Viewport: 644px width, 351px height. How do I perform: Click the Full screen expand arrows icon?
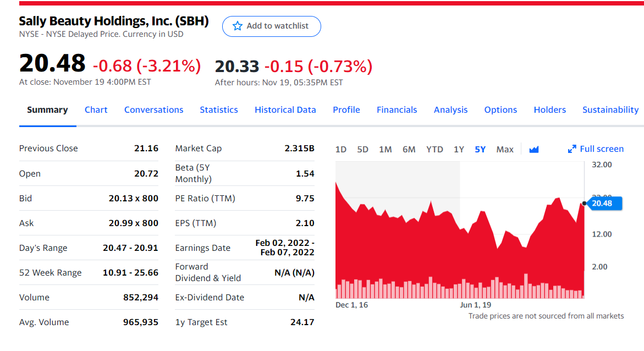[572, 149]
